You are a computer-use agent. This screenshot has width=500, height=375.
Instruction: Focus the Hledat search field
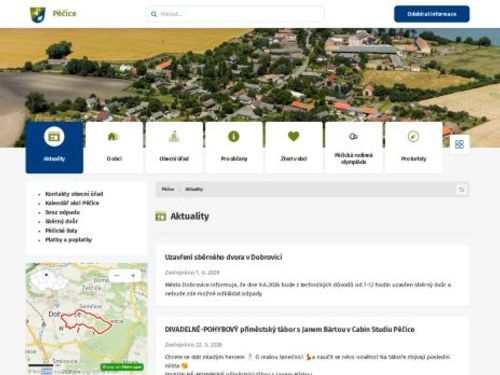(235, 14)
